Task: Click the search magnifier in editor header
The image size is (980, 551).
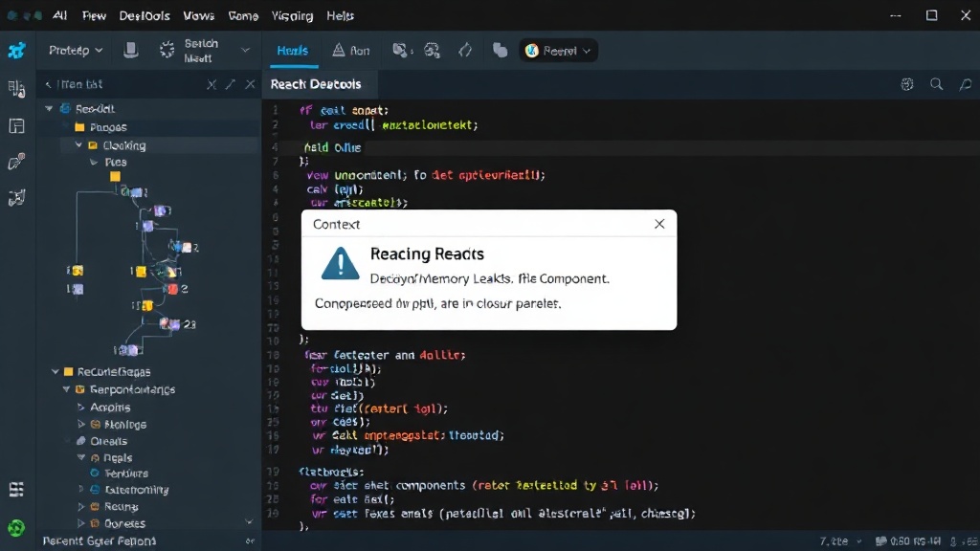Action: point(936,84)
